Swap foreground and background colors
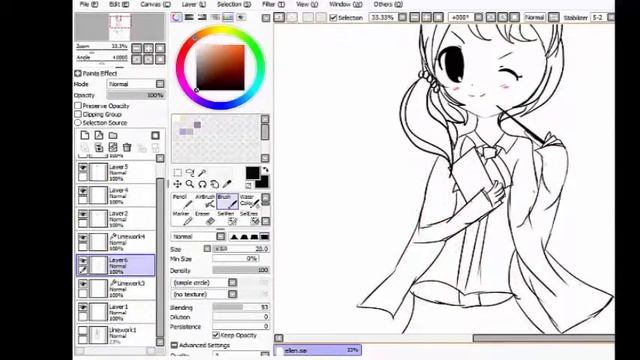Image resolution: width=640 pixels, height=360 pixels. click(x=265, y=170)
